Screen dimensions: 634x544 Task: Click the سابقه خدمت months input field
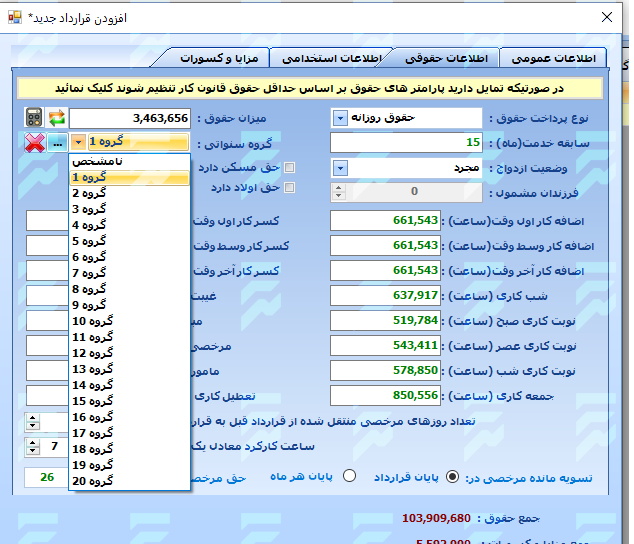421,142
